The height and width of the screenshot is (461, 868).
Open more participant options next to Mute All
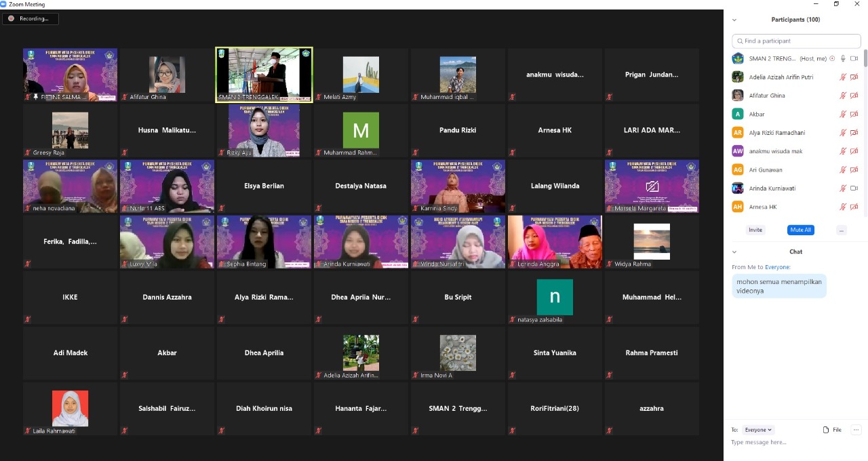coord(842,230)
